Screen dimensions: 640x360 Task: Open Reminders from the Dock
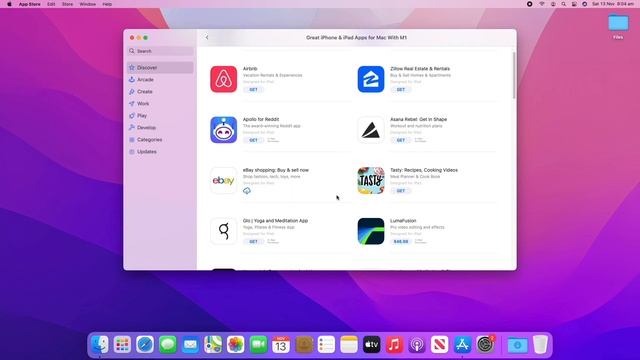click(x=326, y=345)
